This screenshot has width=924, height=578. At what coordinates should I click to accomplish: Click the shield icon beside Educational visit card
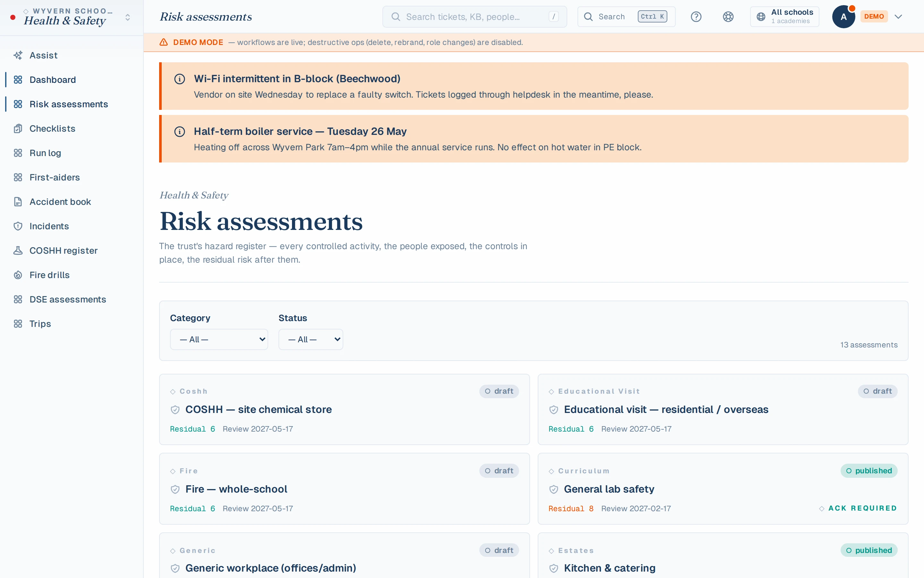click(554, 410)
